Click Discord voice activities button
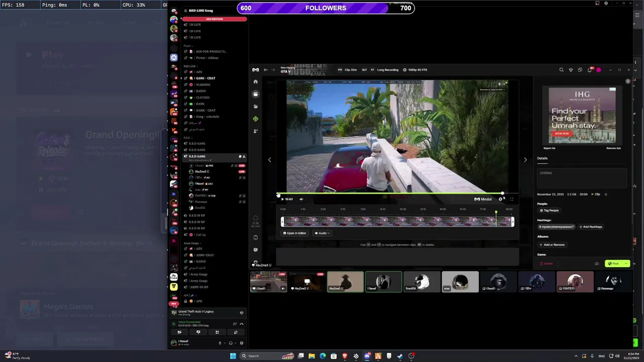The height and width of the screenshot is (362, 644). click(x=217, y=332)
